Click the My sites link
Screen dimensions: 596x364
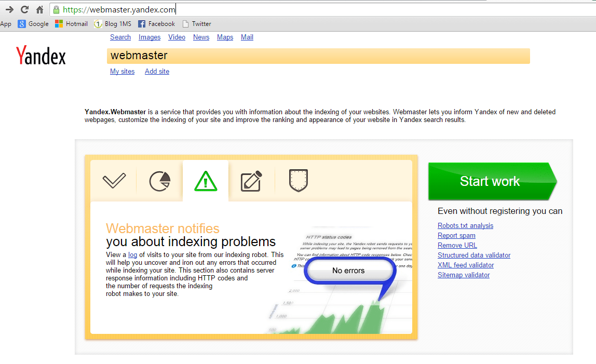122,72
